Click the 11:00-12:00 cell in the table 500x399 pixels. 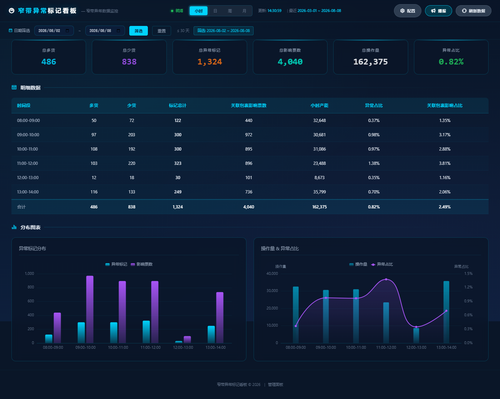point(27,163)
